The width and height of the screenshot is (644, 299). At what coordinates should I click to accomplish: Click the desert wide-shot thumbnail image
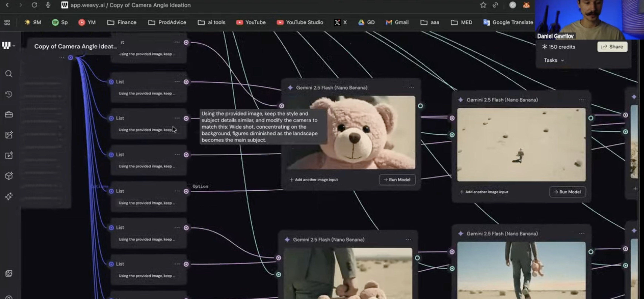click(521, 145)
